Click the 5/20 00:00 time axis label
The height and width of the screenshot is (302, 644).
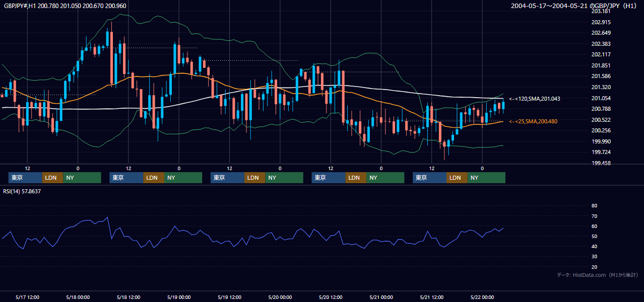tap(280, 297)
